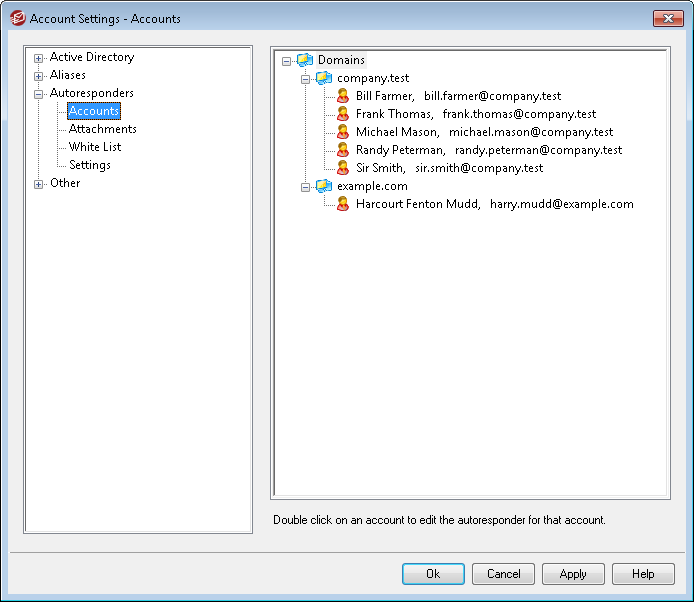The height and width of the screenshot is (602, 694).
Task: Collapse the root Domains node
Action: click(287, 61)
